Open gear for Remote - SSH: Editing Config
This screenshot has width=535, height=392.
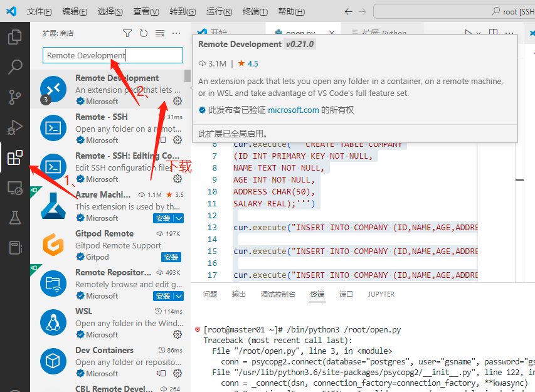tap(177, 179)
